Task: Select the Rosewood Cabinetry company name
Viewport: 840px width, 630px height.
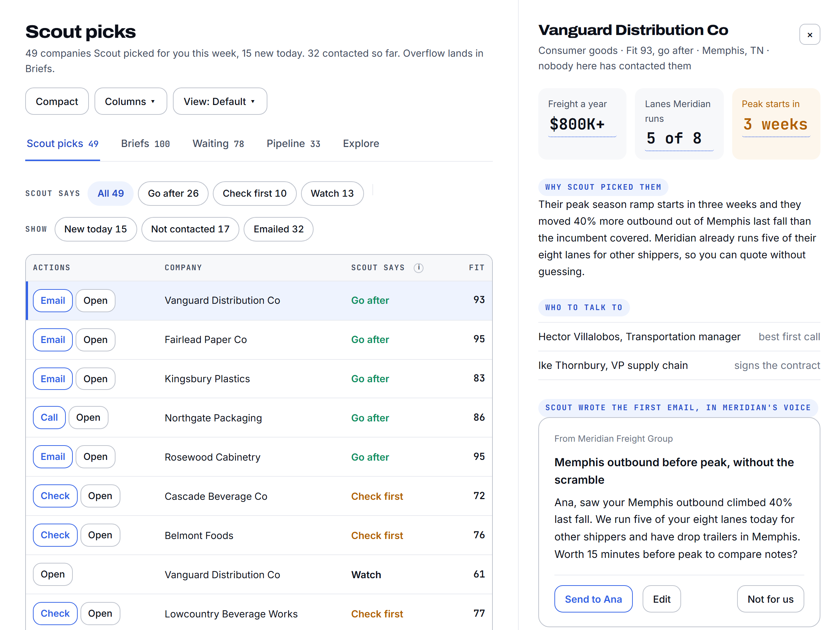Action: [212, 457]
